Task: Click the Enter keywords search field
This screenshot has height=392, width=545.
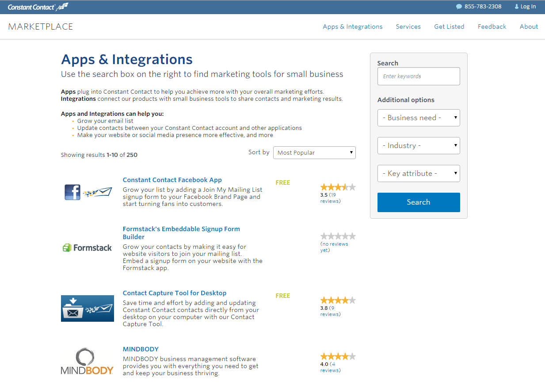Action: click(419, 76)
